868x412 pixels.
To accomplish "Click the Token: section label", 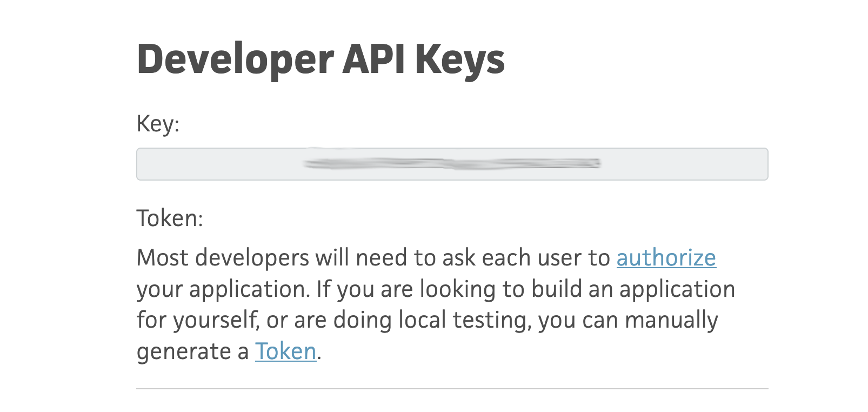I will [169, 218].
